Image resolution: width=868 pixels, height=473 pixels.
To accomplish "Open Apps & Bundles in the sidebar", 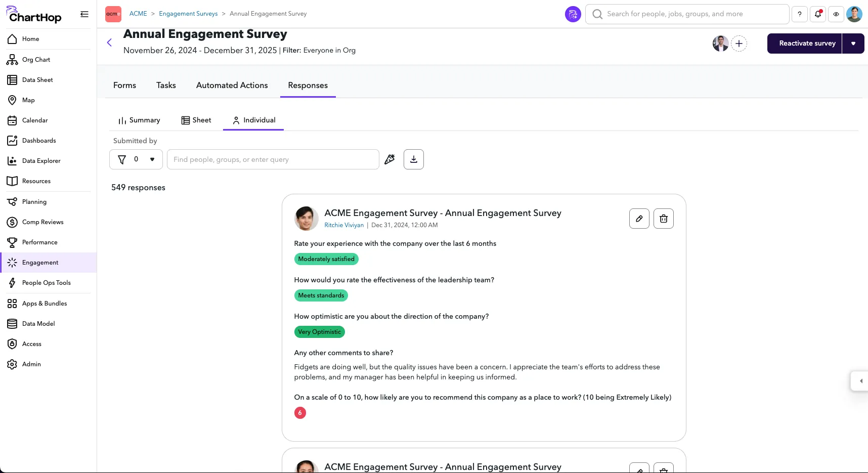I will pos(49,304).
